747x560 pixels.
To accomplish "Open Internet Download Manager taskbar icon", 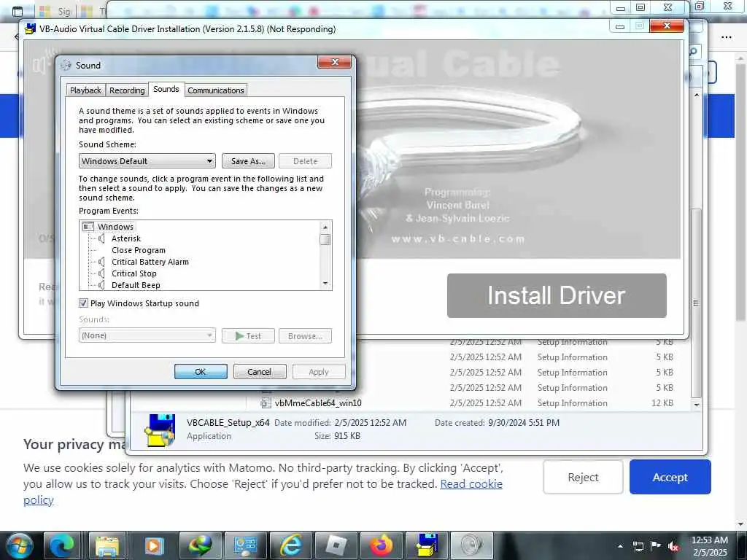I will pos(200,545).
